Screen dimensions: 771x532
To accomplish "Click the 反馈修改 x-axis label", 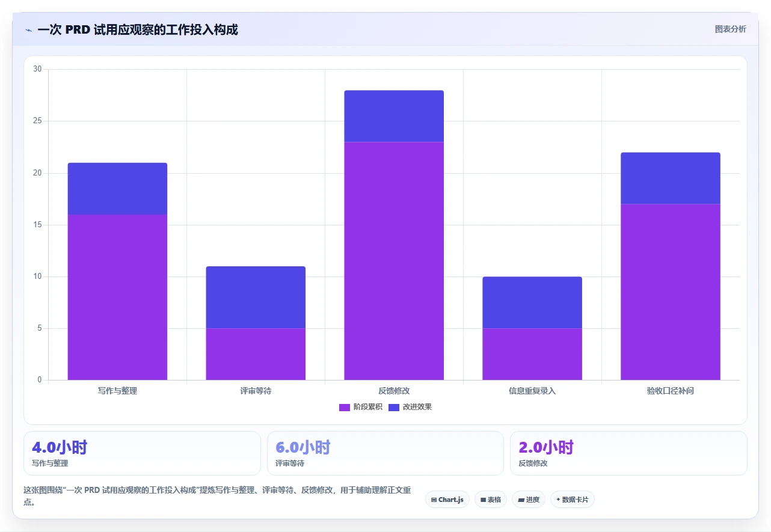I will [394, 391].
